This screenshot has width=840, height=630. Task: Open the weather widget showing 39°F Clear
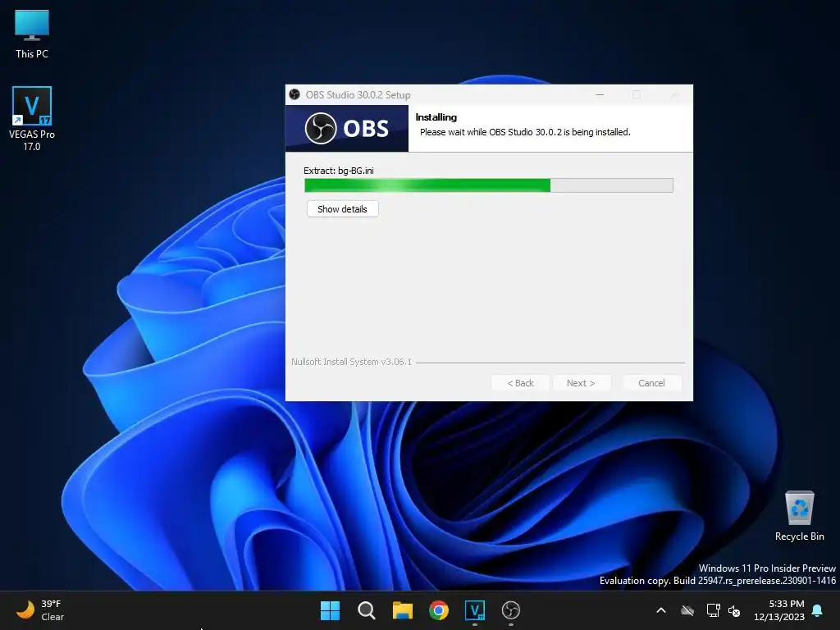40,610
